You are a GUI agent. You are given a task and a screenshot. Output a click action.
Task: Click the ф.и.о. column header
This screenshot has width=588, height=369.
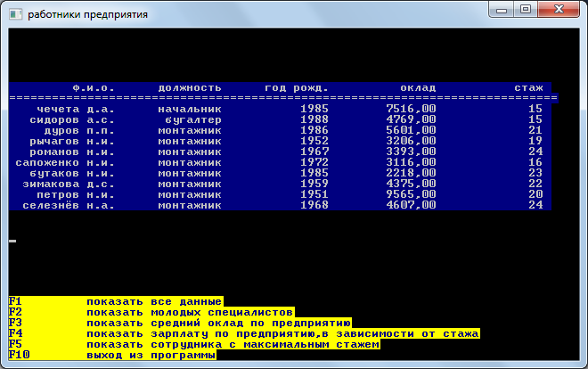[x=94, y=88]
